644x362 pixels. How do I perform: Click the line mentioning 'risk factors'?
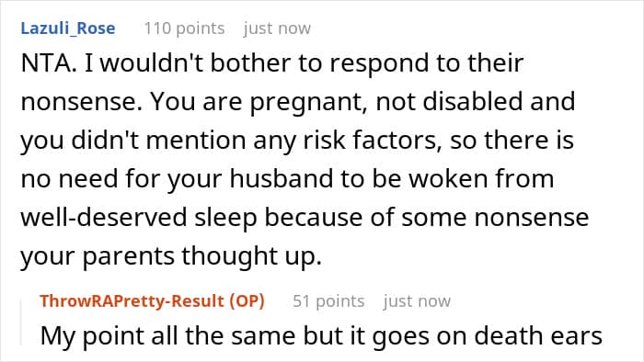(297, 141)
